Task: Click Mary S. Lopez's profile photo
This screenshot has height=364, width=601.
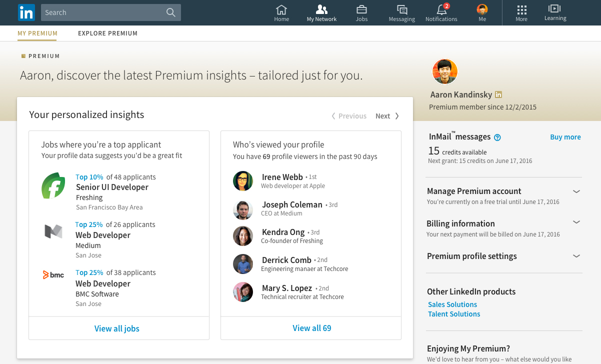Action: coord(243,292)
